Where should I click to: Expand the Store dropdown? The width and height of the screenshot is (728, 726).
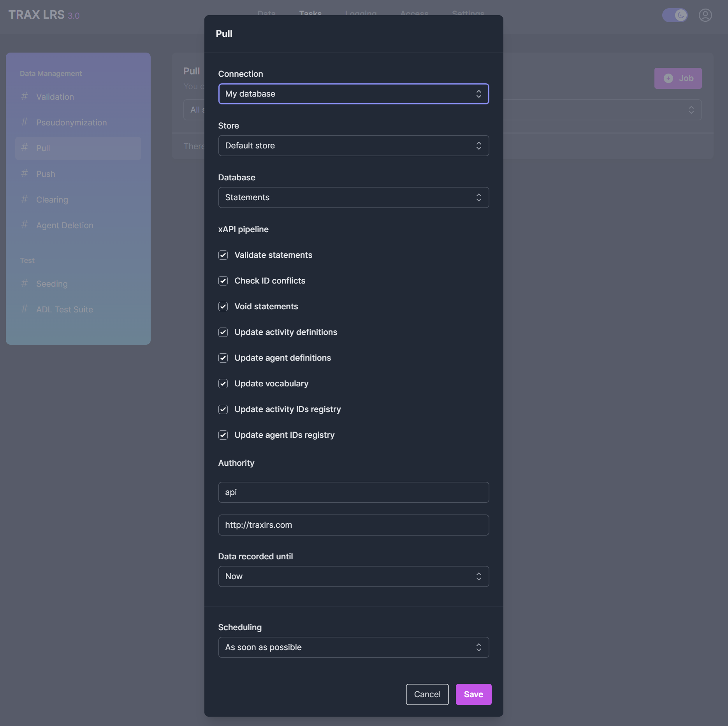click(x=353, y=146)
